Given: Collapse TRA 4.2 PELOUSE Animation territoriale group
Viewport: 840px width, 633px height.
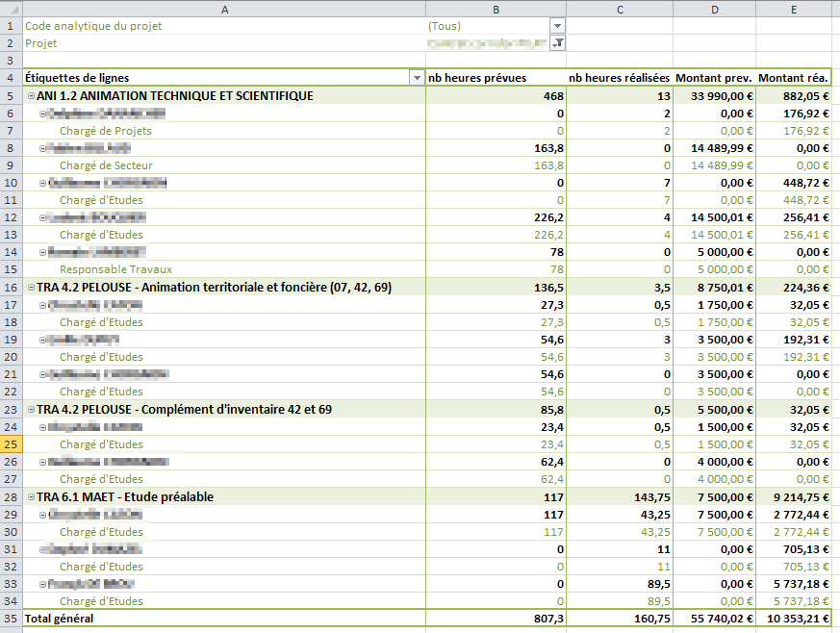Looking at the screenshot, I should point(31,288).
